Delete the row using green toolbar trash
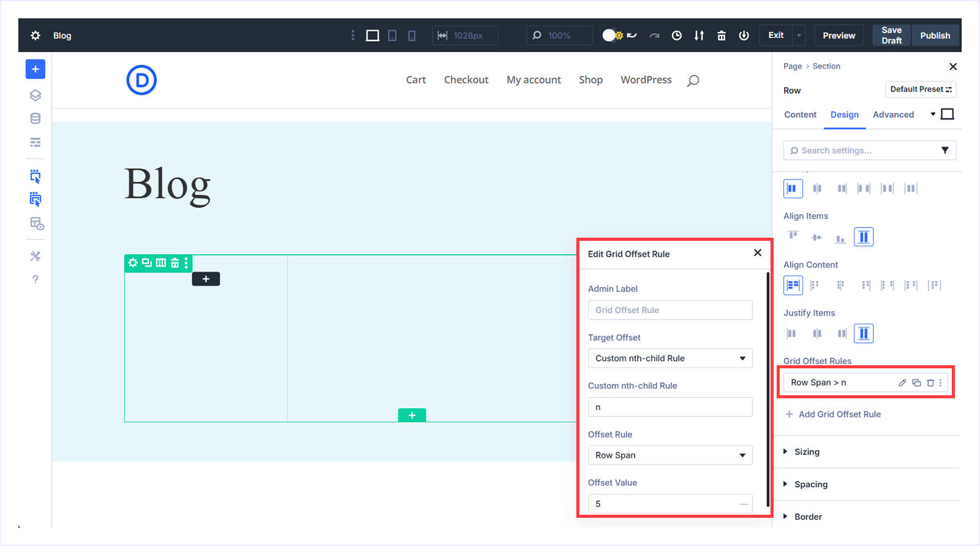 click(175, 263)
